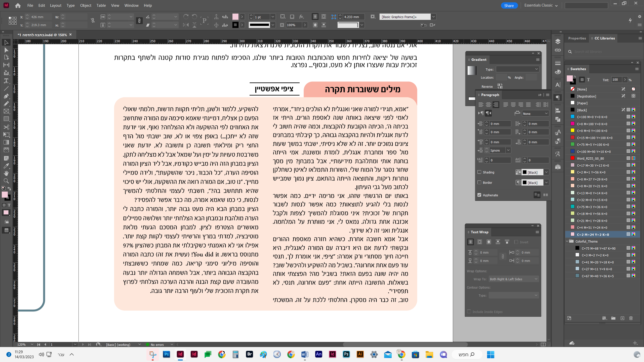Select the C=75 M=5 Y=100 K=0 swatch
Image resolution: width=644 pixels, height=362 pixels.
(x=593, y=145)
